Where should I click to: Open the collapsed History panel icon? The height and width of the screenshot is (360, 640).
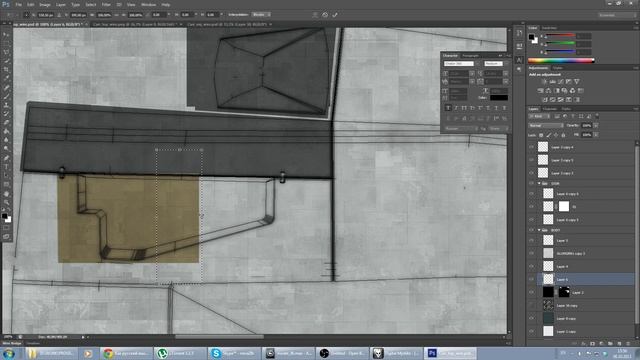point(519,33)
